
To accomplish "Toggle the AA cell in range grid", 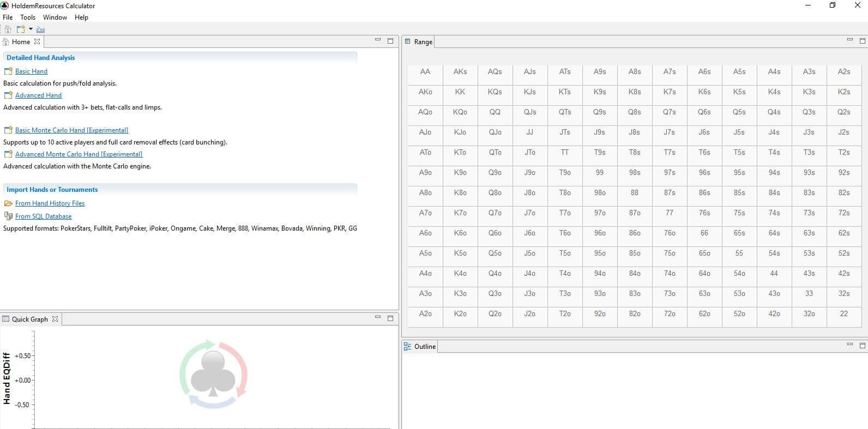I will click(425, 72).
